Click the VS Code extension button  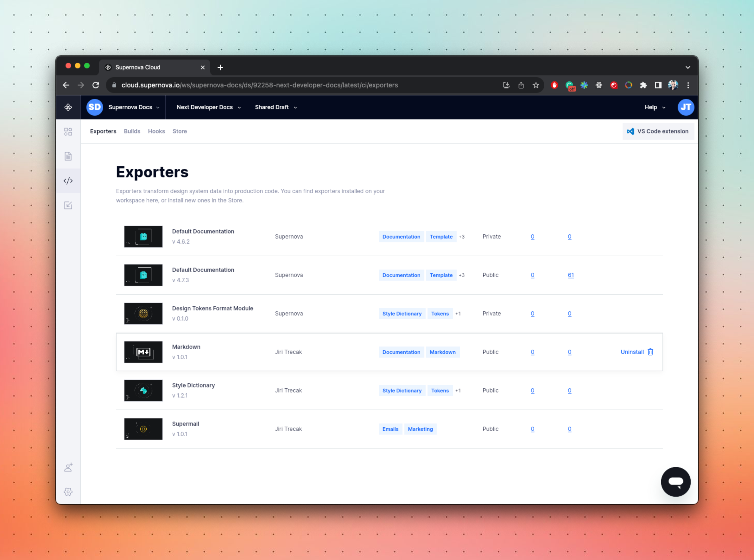[658, 131]
